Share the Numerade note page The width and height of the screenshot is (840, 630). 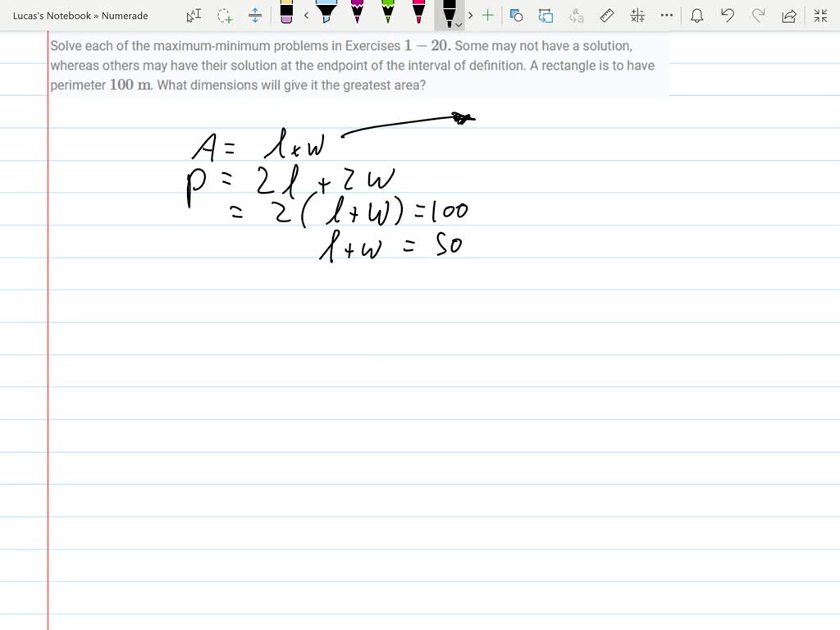point(789,15)
